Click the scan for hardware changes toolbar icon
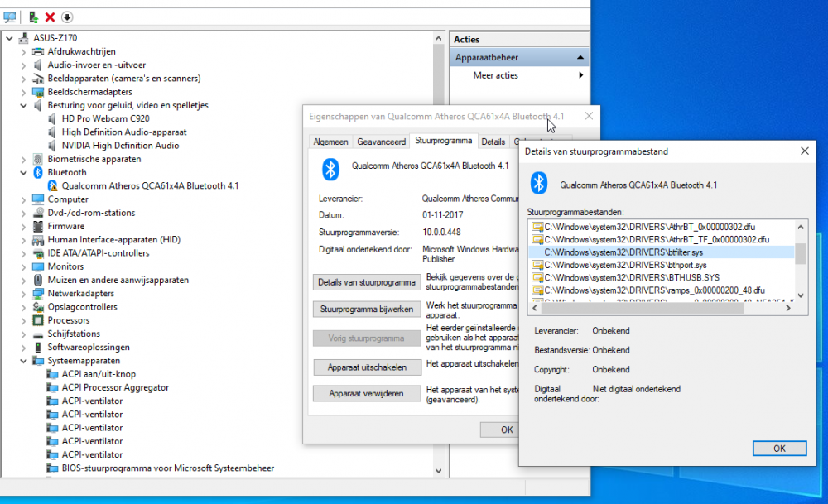 [x=10, y=17]
